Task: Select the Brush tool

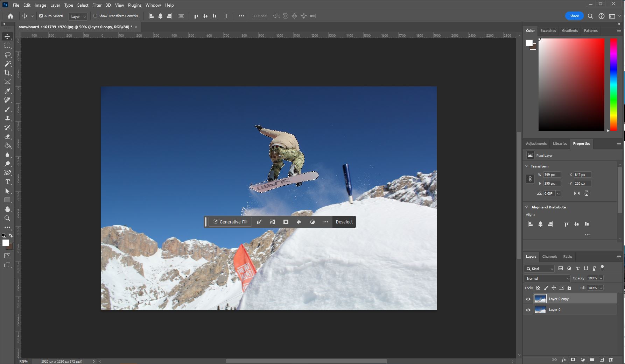Action: 7,109
